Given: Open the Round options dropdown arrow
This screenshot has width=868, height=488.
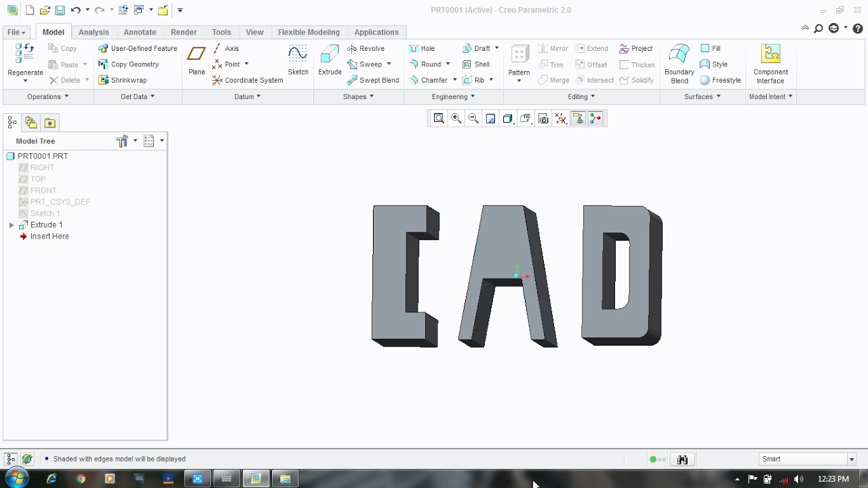Looking at the screenshot, I should (x=448, y=64).
